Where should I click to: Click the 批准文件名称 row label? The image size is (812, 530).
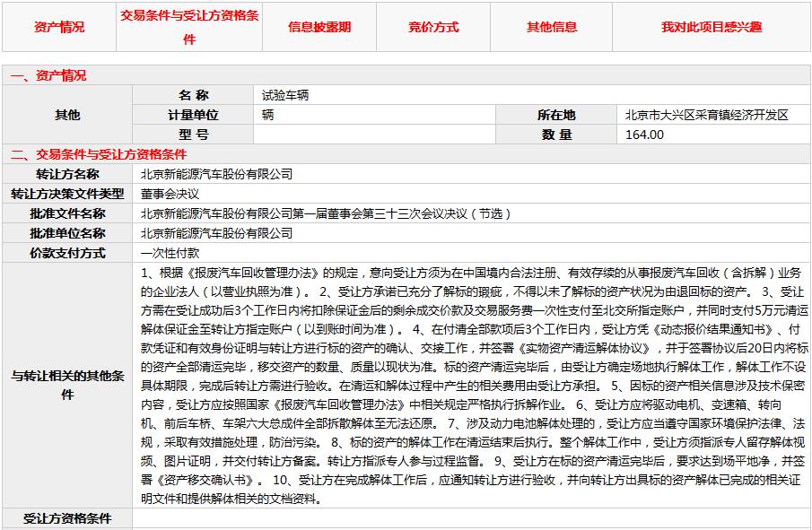click(x=67, y=213)
